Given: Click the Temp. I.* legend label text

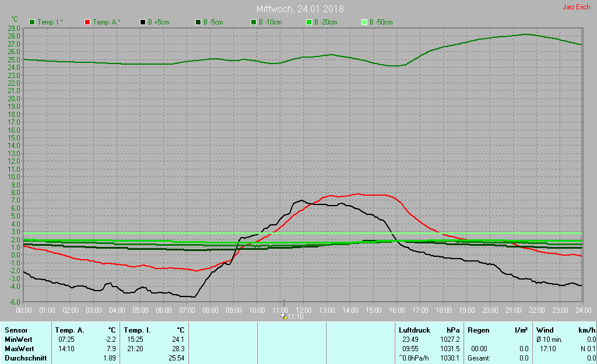Looking at the screenshot, I should [50, 22].
